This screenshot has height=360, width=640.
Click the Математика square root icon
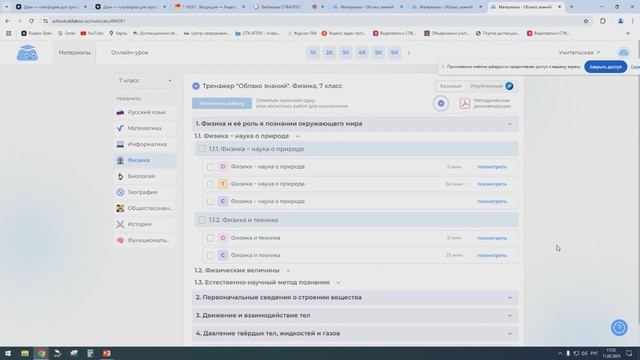[120, 128]
